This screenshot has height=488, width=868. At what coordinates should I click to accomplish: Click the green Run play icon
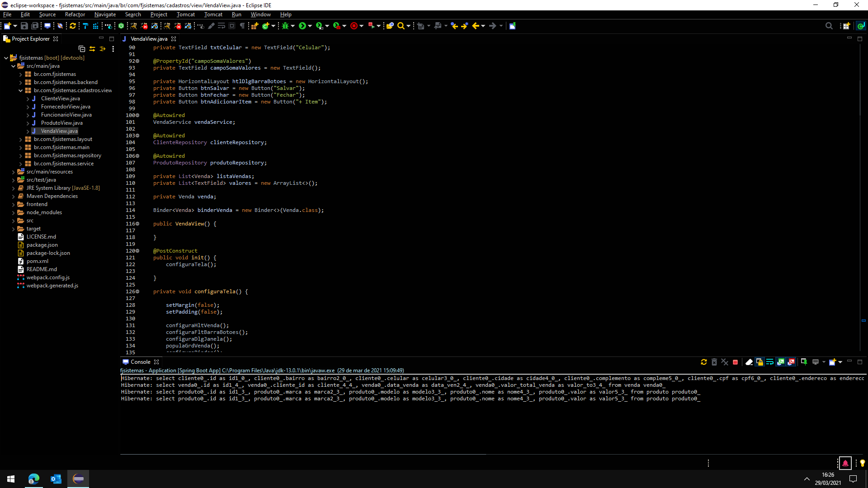click(302, 26)
